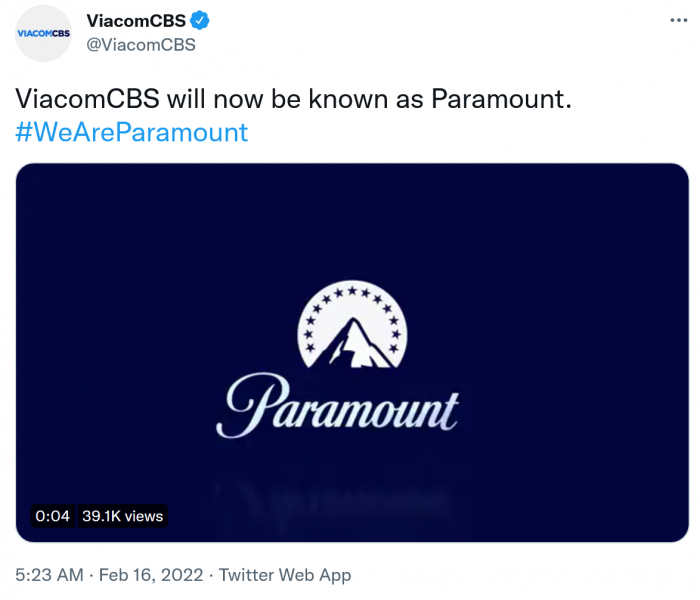This screenshot has width=700, height=600.
Task: Click the capital P of Paramount wordmark
Action: pyautogui.click(x=250, y=405)
